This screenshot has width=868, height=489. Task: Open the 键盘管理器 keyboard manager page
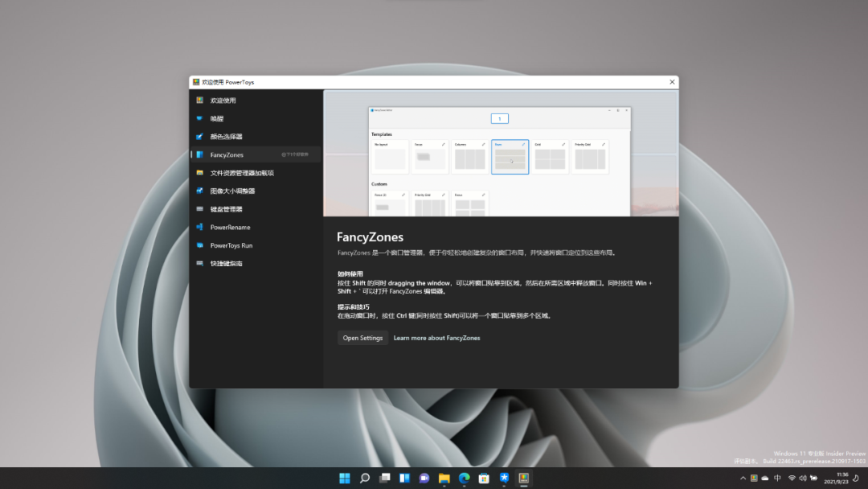point(226,209)
